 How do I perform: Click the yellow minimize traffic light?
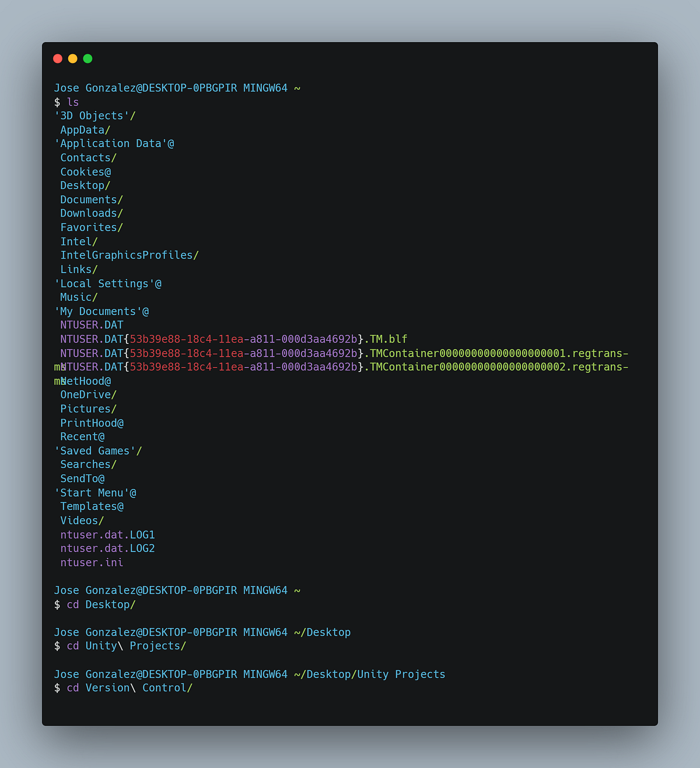click(72, 58)
